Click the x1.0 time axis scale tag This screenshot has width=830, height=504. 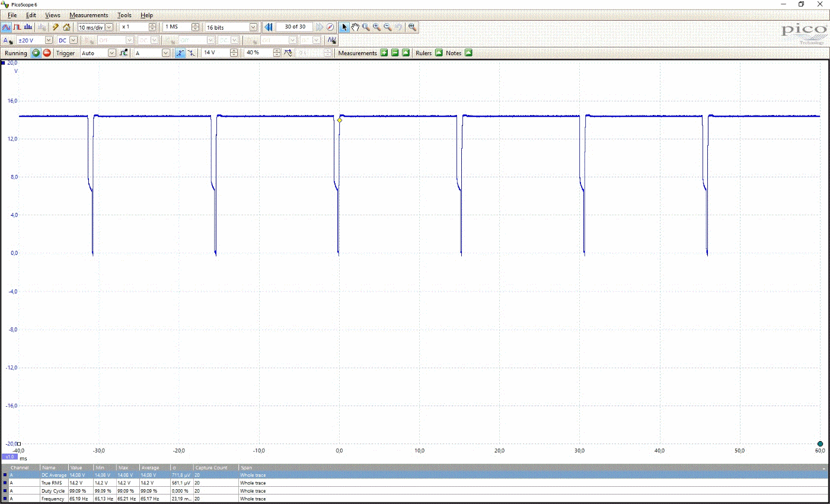(x=9, y=457)
